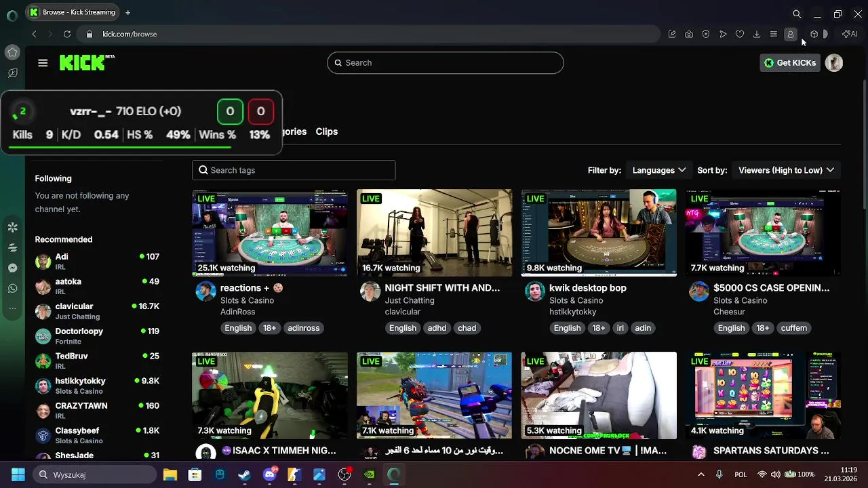Screen dimensions: 868x488
Task: Open recommended channel Doctorloopy
Action: click(97, 336)
